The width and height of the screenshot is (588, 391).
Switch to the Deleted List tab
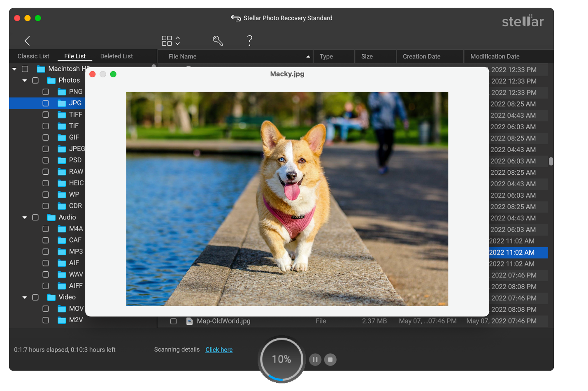point(116,56)
